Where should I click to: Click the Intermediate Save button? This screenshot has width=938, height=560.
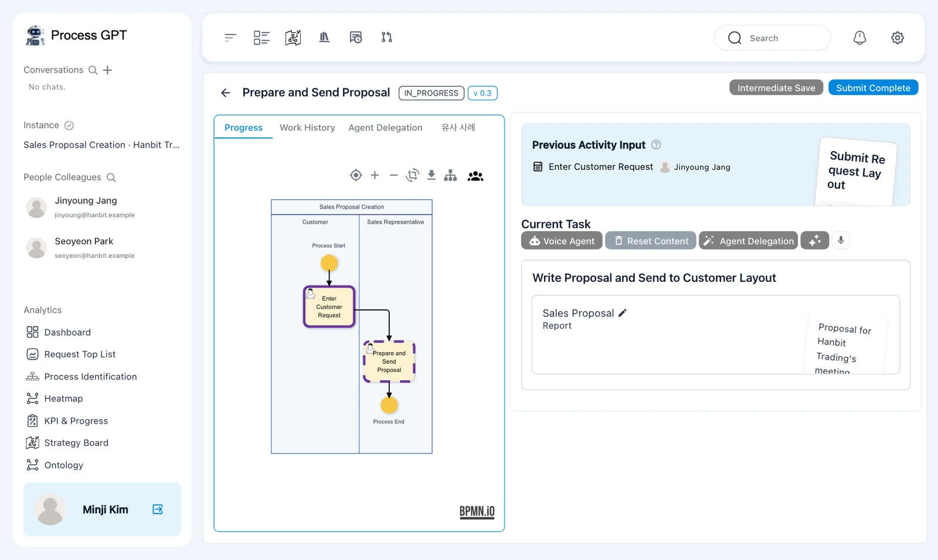click(x=776, y=88)
